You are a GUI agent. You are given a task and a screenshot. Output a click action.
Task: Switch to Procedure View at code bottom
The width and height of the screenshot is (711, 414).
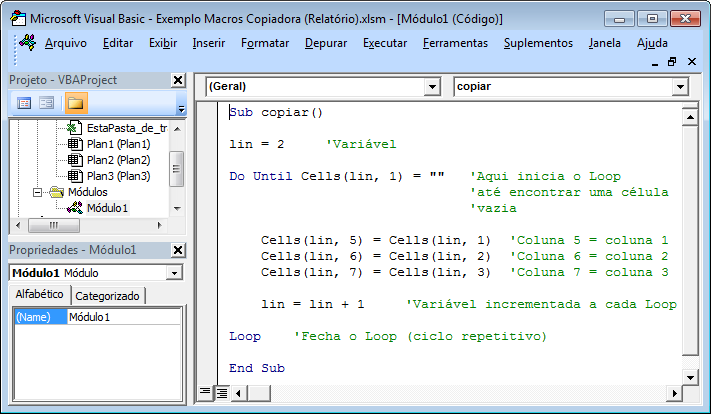(x=206, y=393)
